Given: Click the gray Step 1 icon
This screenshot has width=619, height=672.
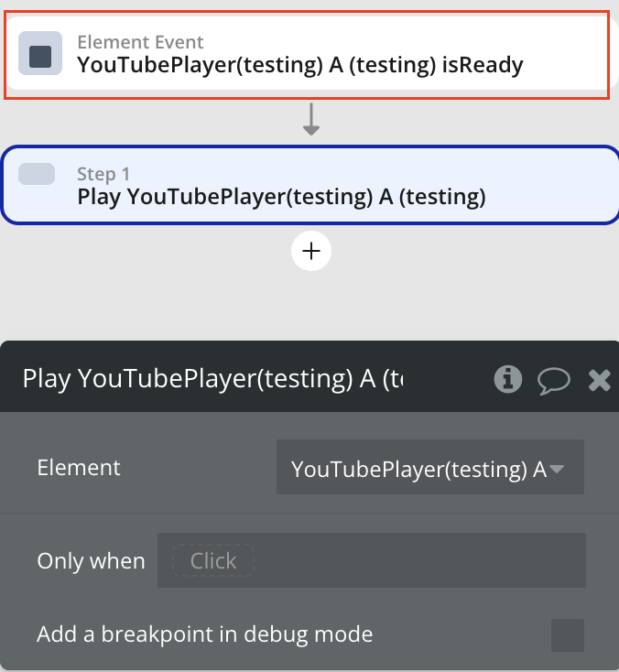Looking at the screenshot, I should tap(37, 174).
